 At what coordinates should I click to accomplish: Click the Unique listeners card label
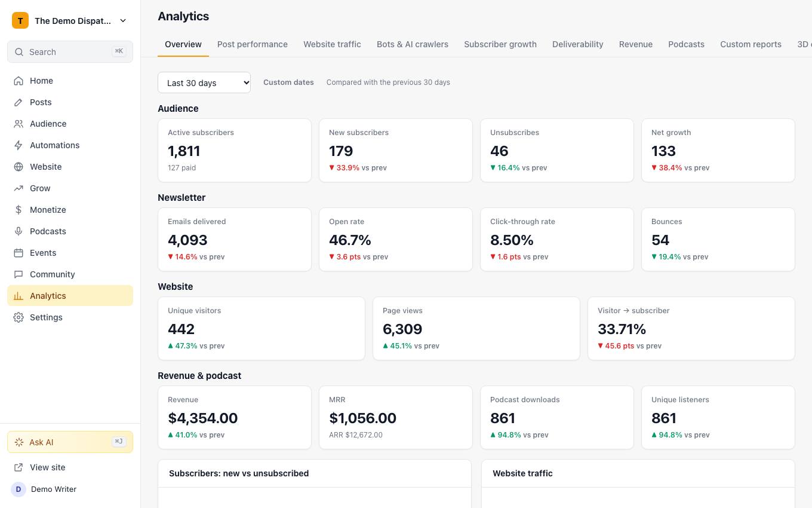(680, 400)
